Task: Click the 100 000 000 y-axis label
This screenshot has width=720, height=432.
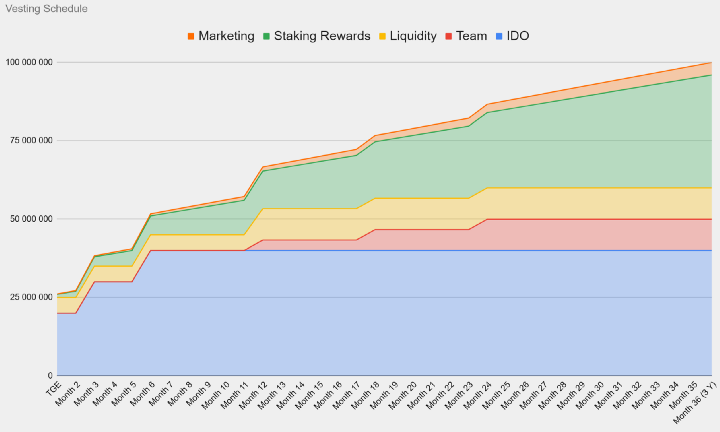Action: tap(27, 62)
